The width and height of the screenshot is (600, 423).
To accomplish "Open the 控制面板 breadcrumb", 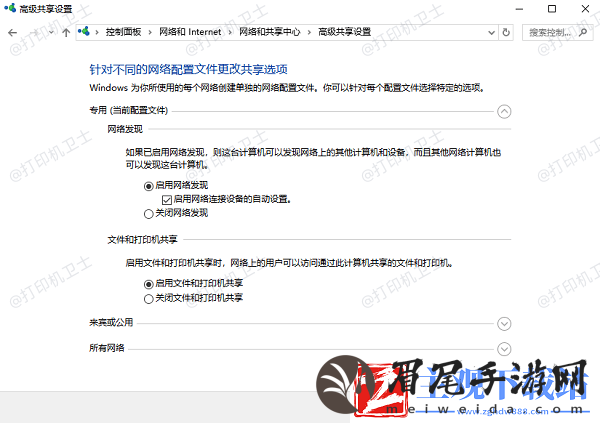I will click(123, 32).
